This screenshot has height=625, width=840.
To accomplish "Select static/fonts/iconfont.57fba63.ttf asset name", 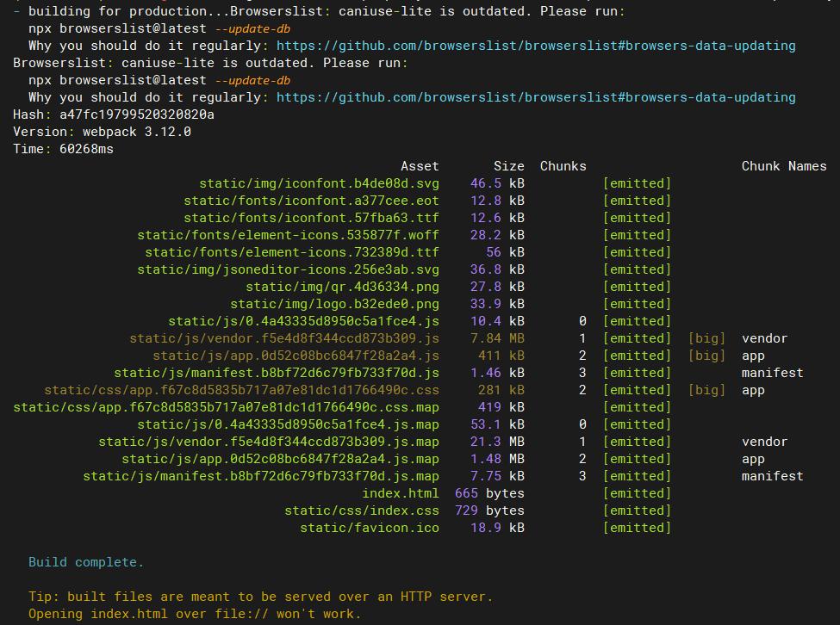I will (311, 218).
